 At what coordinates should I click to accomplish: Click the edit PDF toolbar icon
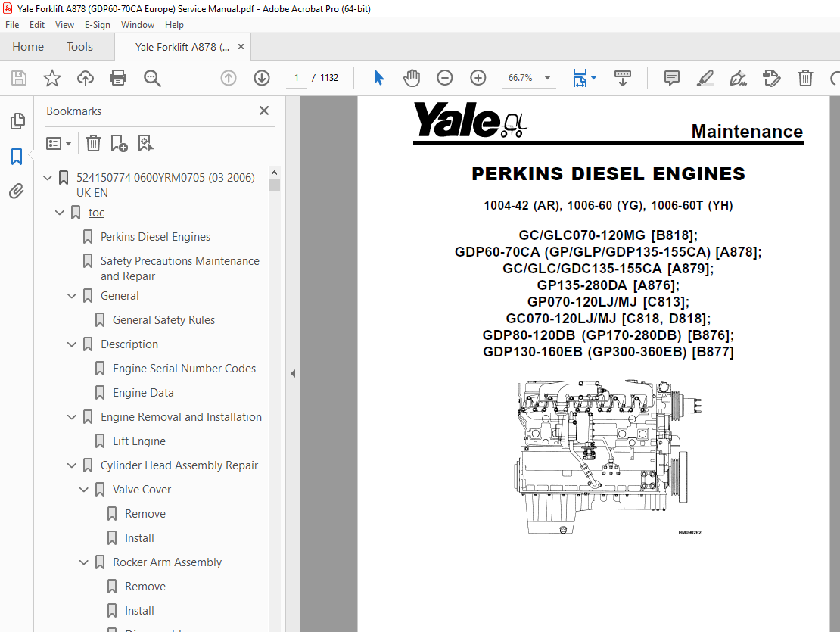click(x=771, y=78)
